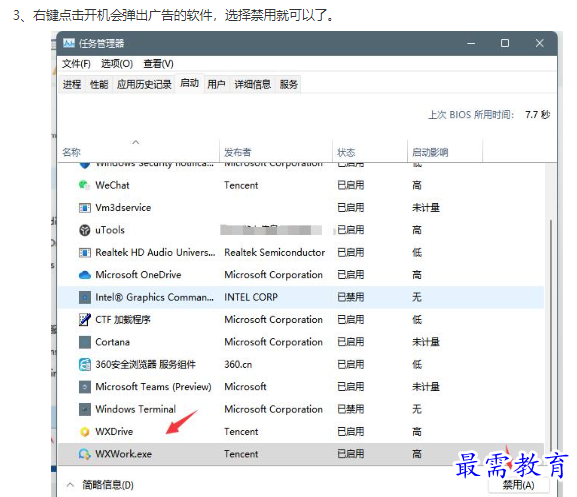Click the 360 browser service icon
This screenshot has width=577, height=497.
(x=85, y=365)
